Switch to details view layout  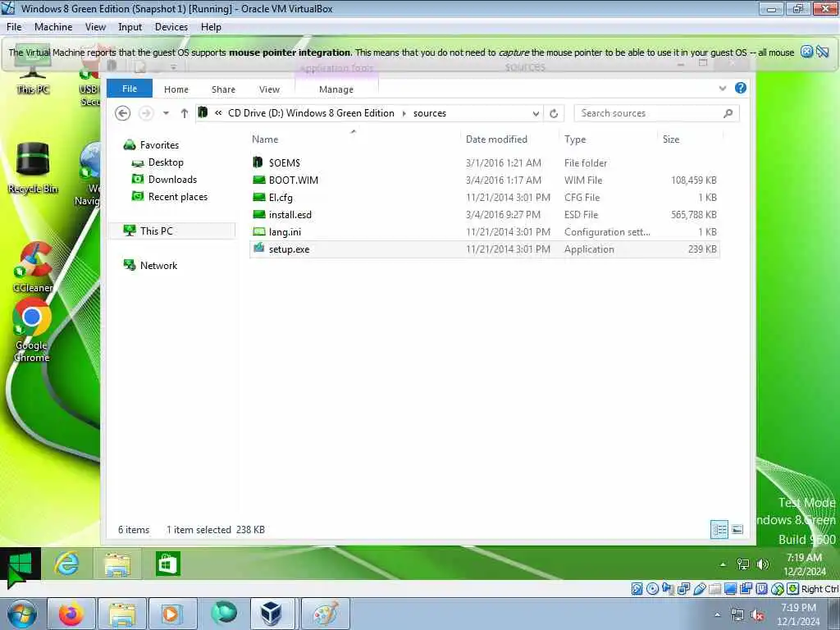[719, 530]
